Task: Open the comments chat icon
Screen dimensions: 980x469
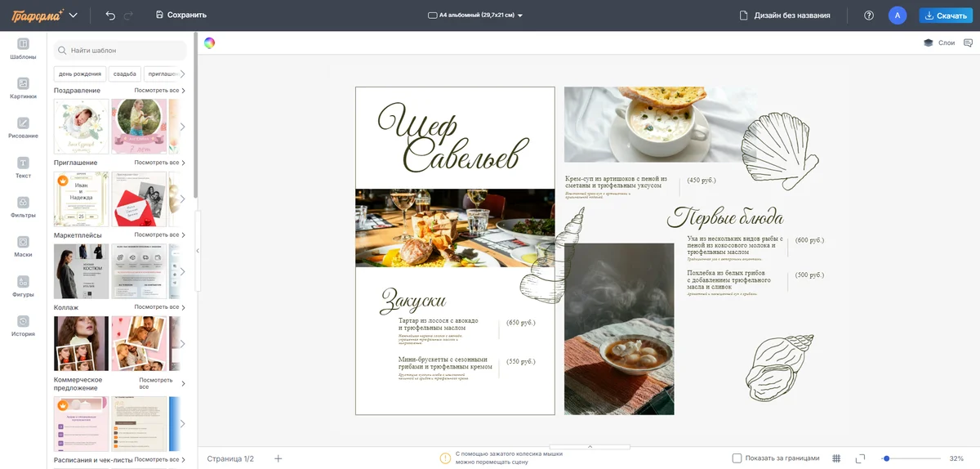Action: coord(969,43)
